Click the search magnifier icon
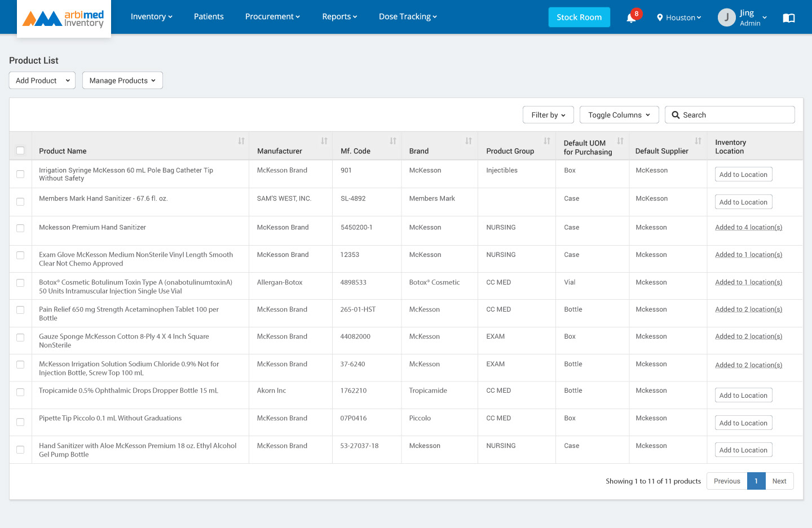 point(676,115)
